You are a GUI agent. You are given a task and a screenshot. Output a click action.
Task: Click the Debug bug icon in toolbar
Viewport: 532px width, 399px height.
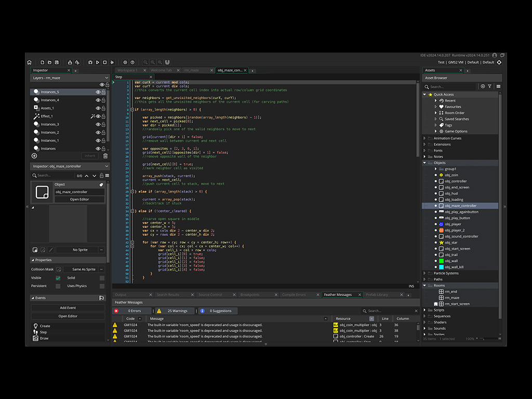pos(90,62)
